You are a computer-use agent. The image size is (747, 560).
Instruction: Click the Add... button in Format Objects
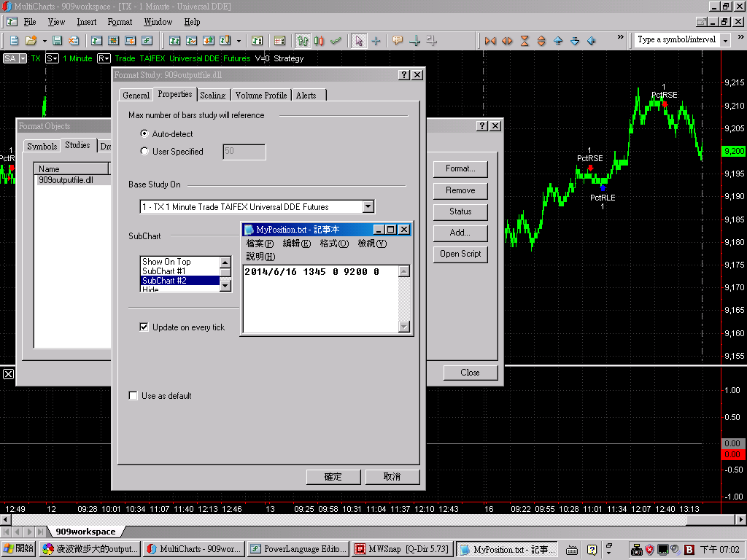tap(460, 233)
